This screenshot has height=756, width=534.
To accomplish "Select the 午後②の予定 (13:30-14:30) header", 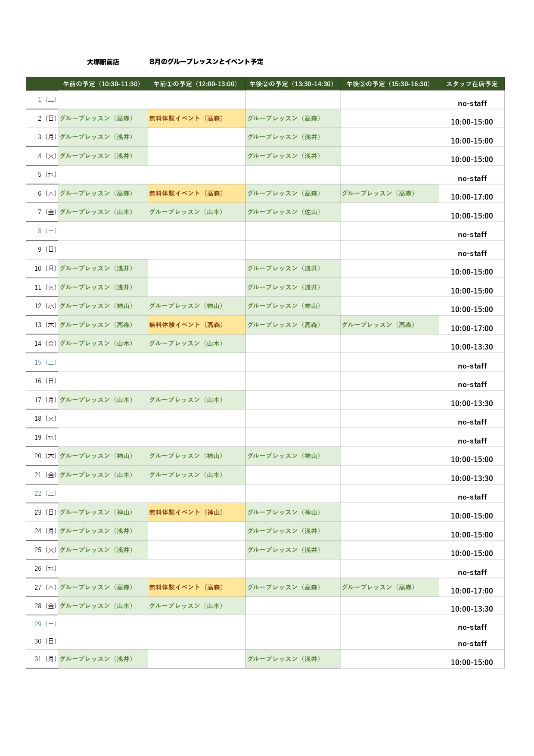I will tap(293, 84).
